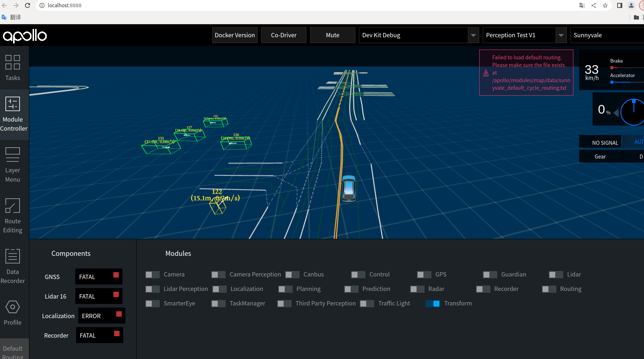This screenshot has width=644, height=359.
Task: Click the Localization ERROR status
Action: pos(102,316)
